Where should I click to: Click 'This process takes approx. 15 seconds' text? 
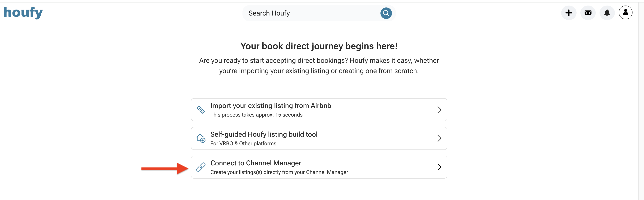[x=256, y=115]
